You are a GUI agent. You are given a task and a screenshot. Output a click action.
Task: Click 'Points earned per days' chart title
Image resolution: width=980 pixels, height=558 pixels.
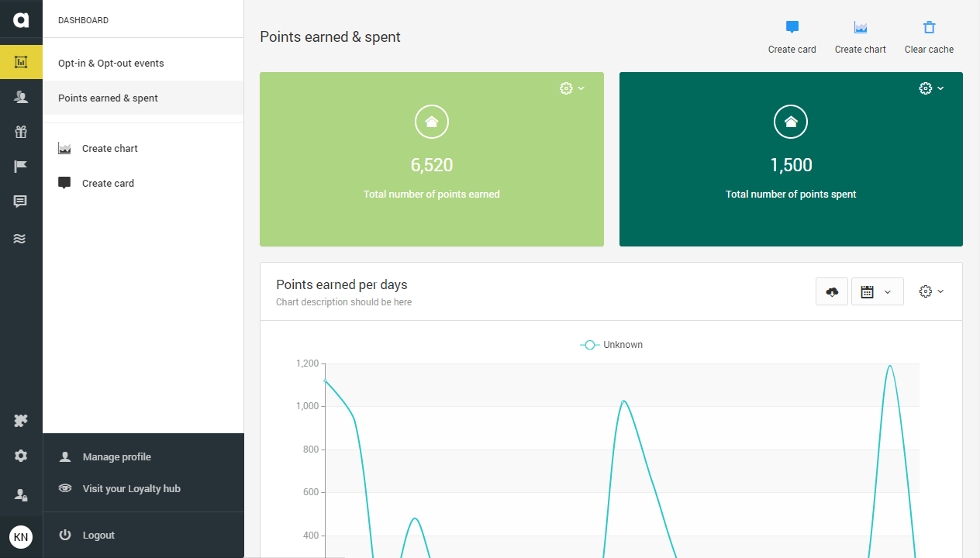(x=341, y=284)
